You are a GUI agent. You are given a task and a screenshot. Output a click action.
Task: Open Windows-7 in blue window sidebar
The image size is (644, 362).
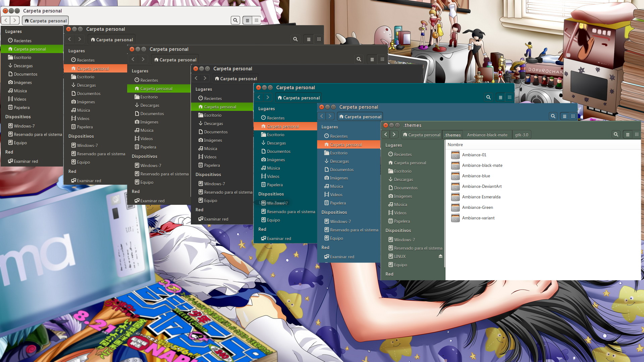tap(349, 222)
